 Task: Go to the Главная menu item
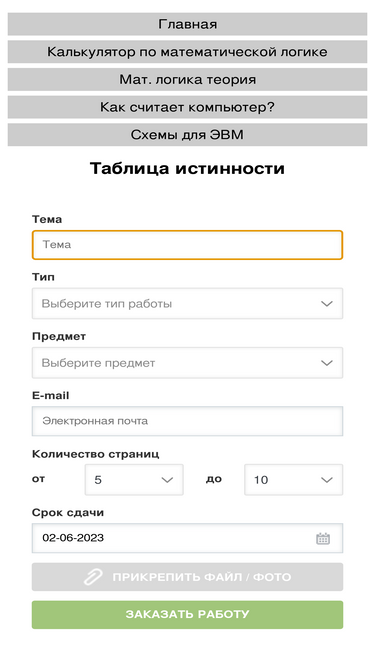pyautogui.click(x=187, y=24)
